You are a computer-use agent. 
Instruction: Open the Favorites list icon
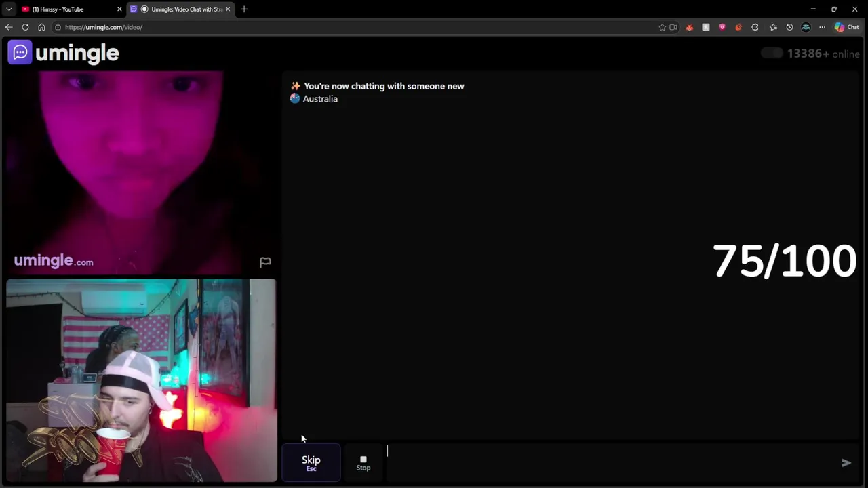(x=773, y=27)
